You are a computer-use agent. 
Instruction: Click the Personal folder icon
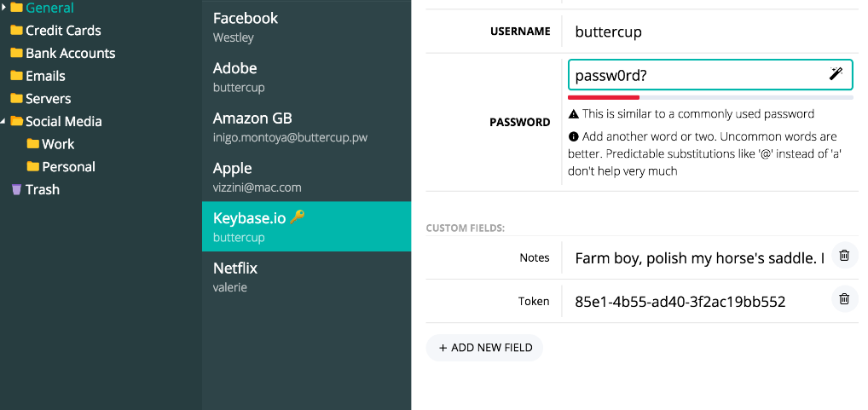click(x=33, y=166)
